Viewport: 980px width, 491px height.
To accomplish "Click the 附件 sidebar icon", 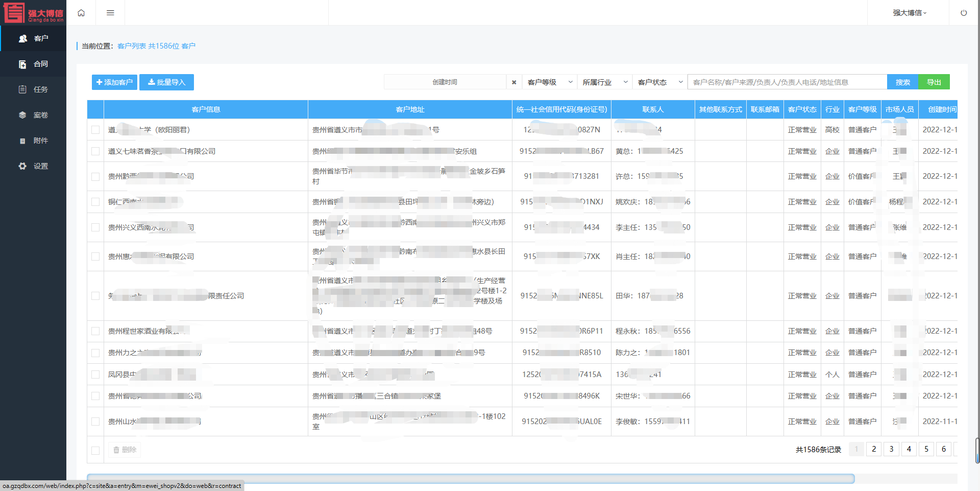I will click(22, 141).
